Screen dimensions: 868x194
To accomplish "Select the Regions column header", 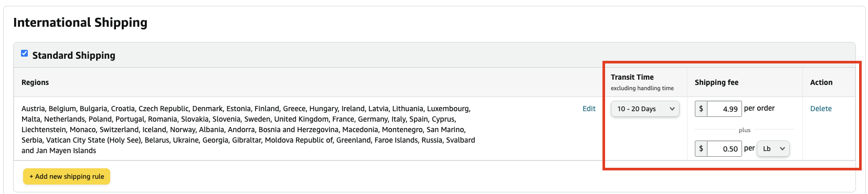I will (35, 82).
